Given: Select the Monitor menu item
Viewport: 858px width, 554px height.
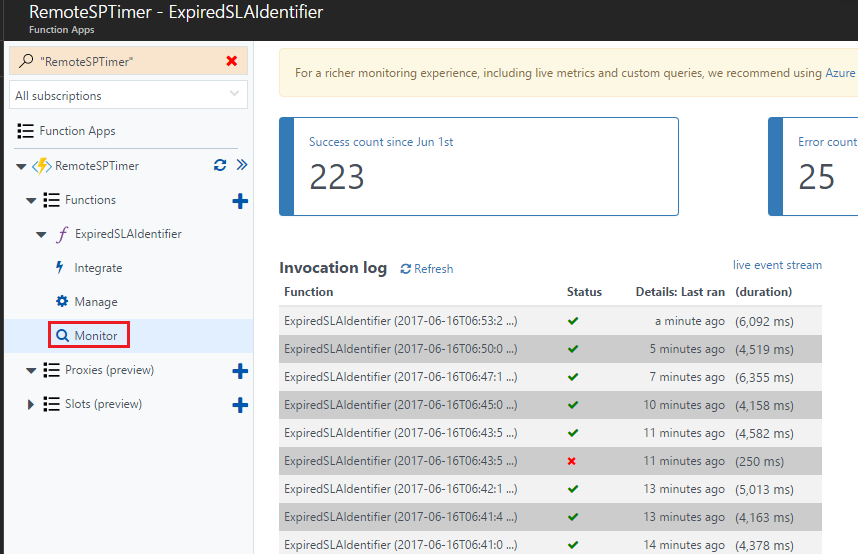Looking at the screenshot, I should point(89,336).
